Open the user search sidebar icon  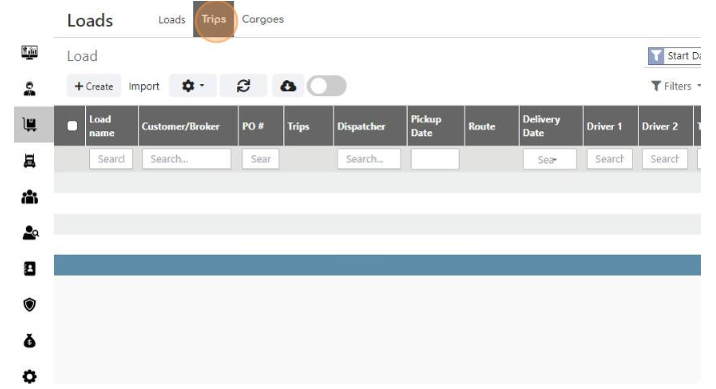30,233
